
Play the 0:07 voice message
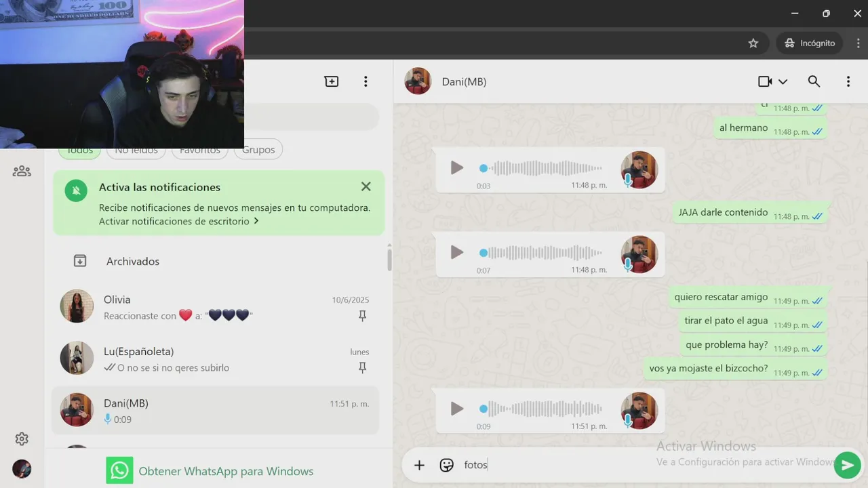click(x=457, y=252)
